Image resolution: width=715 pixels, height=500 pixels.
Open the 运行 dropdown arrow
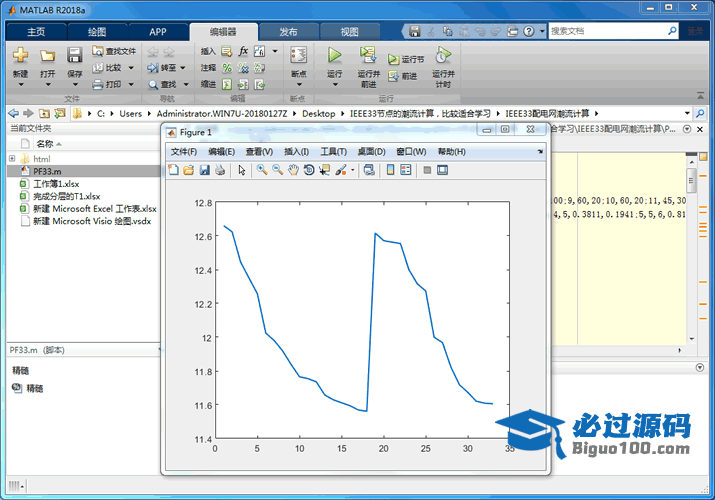tap(335, 84)
